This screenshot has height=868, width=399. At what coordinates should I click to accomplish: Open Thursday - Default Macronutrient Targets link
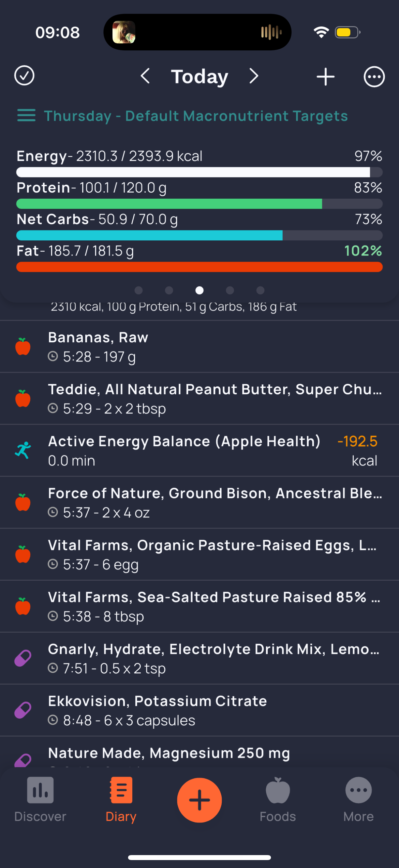[x=196, y=116]
